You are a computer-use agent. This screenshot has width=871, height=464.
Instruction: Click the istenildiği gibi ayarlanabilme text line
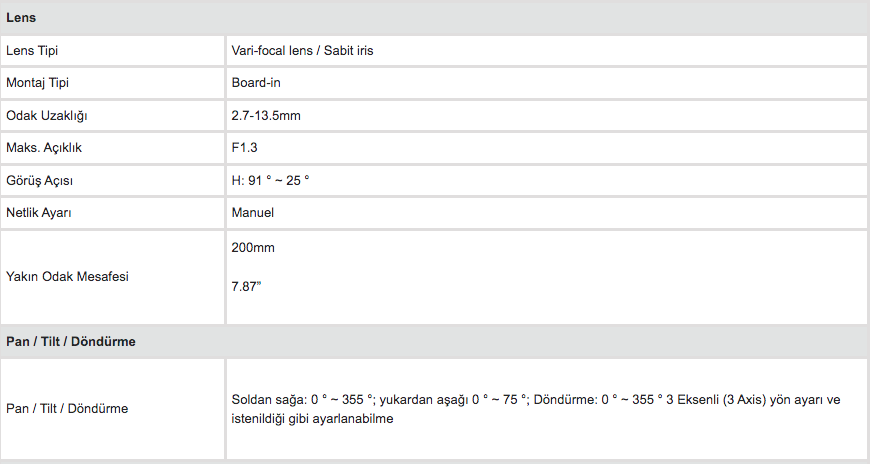(x=312, y=419)
